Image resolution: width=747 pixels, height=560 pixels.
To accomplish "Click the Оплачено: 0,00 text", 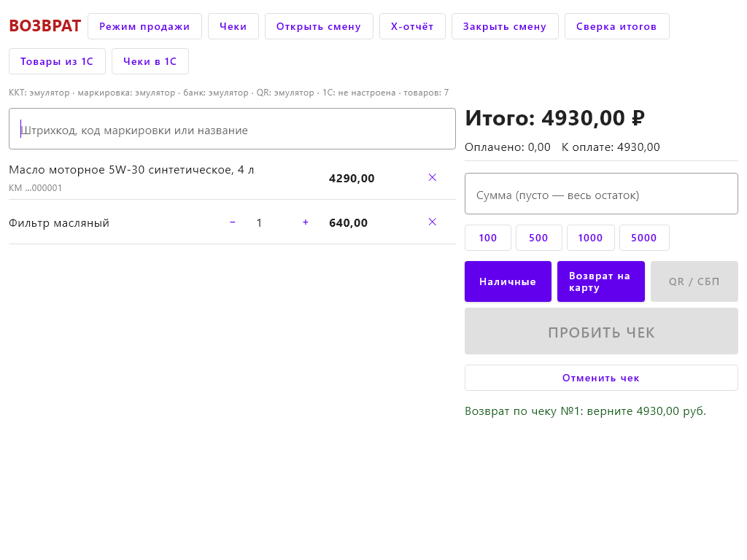I will coord(508,147).
